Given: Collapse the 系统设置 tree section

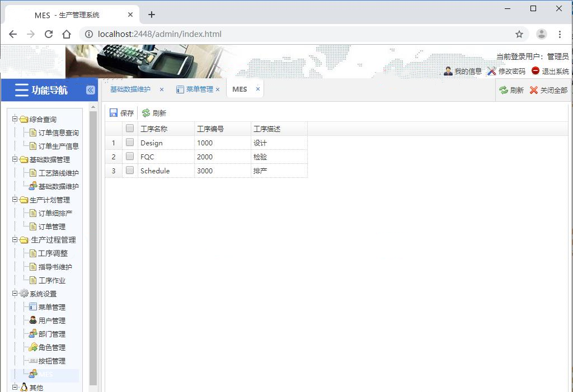Looking at the screenshot, I should click(15, 294).
